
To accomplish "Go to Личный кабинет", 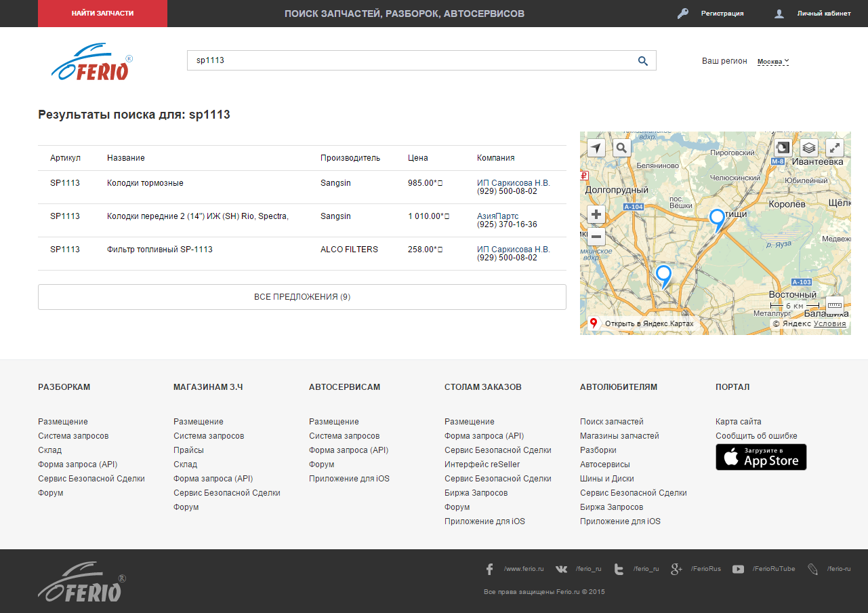I will [824, 14].
